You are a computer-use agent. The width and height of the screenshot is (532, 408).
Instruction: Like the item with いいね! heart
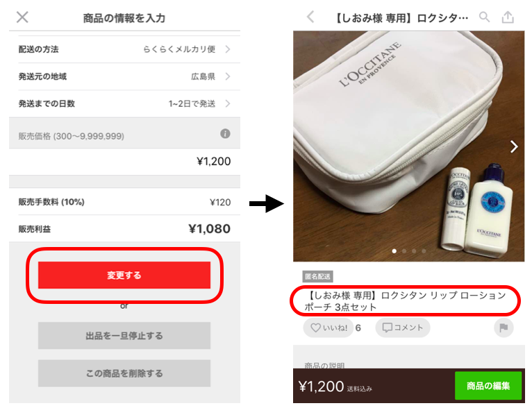click(x=329, y=328)
